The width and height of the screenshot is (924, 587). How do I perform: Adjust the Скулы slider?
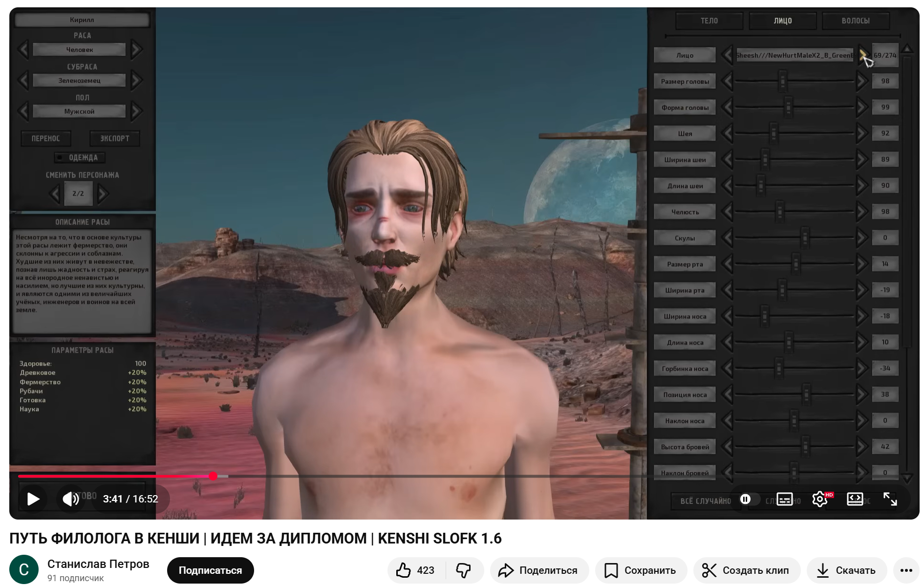point(795,238)
